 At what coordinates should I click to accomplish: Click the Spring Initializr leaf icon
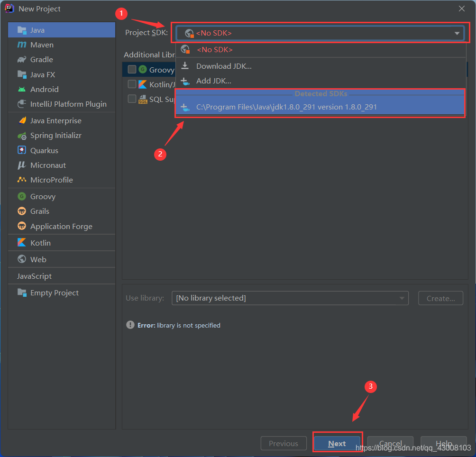click(x=22, y=136)
